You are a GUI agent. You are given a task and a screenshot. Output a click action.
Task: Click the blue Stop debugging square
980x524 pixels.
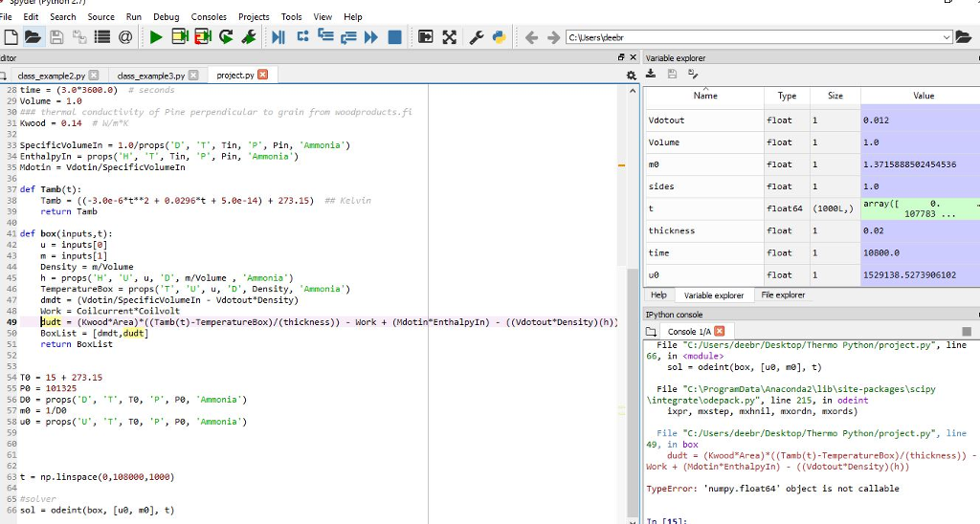point(394,37)
